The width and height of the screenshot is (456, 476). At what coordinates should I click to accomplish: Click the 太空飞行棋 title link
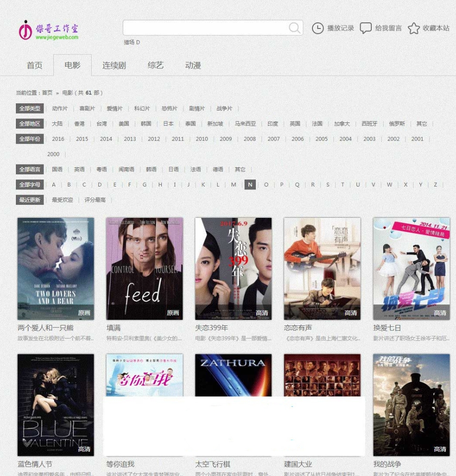click(212, 464)
